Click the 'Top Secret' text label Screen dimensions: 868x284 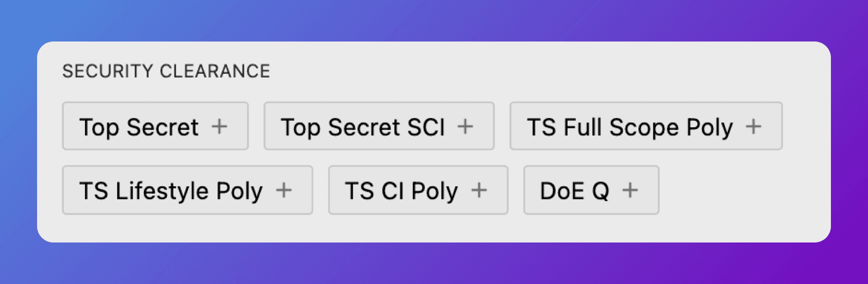[139, 128]
